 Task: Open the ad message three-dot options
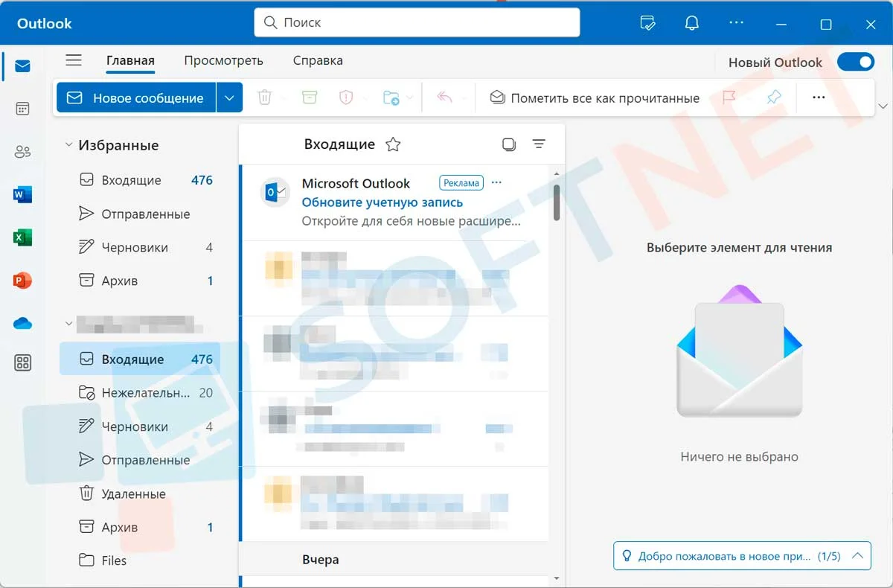(x=497, y=182)
